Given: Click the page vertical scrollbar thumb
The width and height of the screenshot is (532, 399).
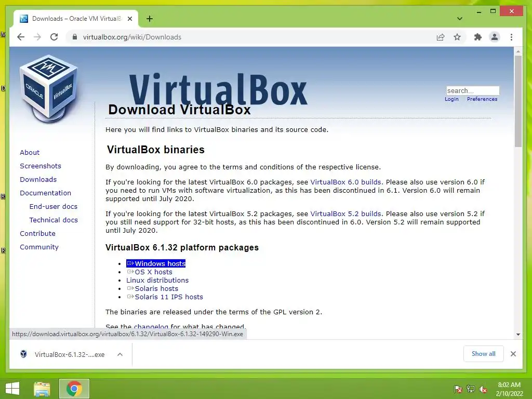Looking at the screenshot, I should 518,101.
